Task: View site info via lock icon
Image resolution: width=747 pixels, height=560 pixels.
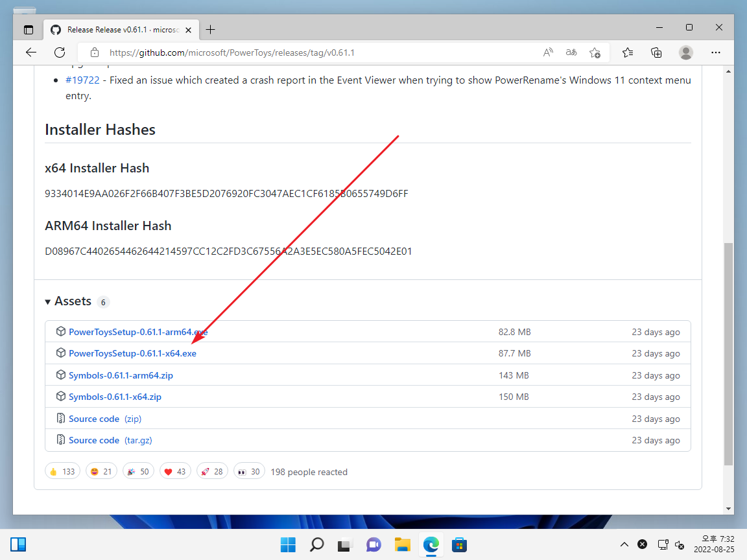Action: click(x=94, y=52)
